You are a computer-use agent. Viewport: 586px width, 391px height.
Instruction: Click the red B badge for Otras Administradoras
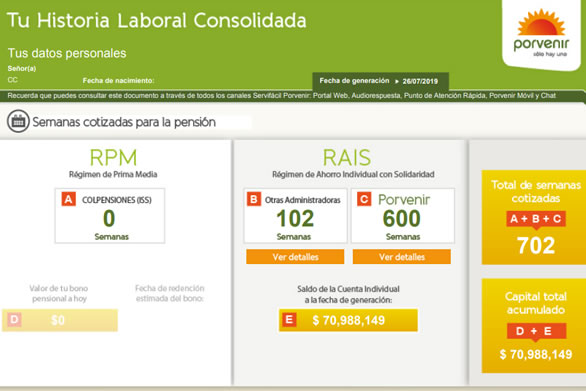[x=254, y=199]
